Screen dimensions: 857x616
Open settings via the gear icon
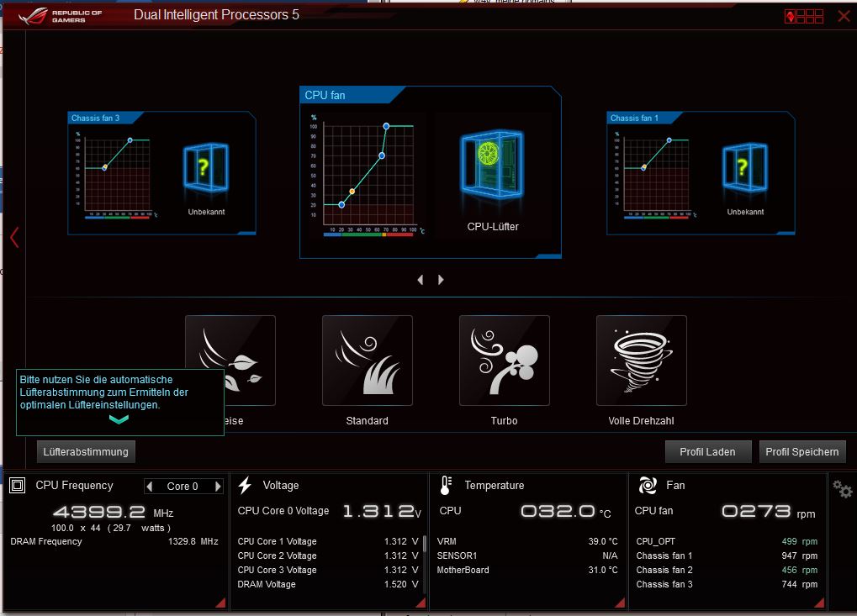coord(842,489)
